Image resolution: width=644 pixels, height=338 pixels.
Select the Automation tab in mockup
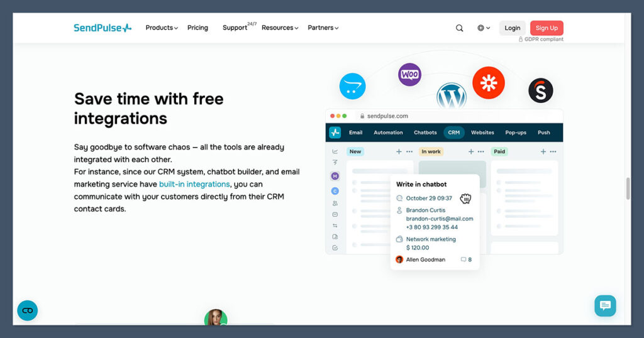pos(388,133)
